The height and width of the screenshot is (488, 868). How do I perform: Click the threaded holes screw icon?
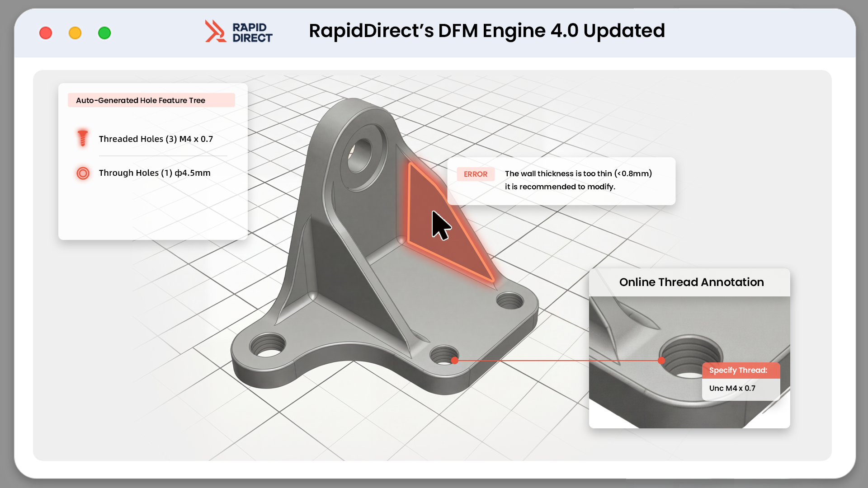pyautogui.click(x=83, y=139)
